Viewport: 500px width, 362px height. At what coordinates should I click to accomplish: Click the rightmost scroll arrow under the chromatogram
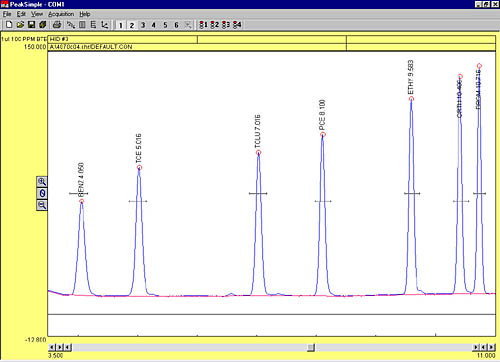492,348
